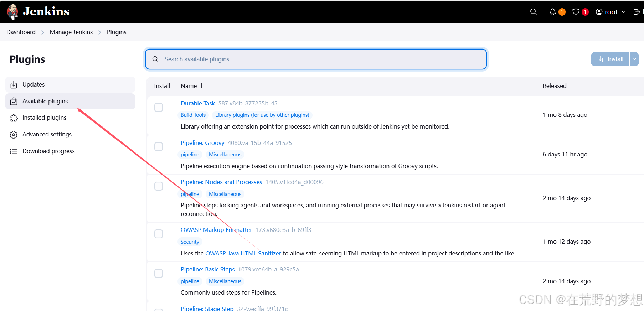Open notifications bell icon

tap(552, 12)
